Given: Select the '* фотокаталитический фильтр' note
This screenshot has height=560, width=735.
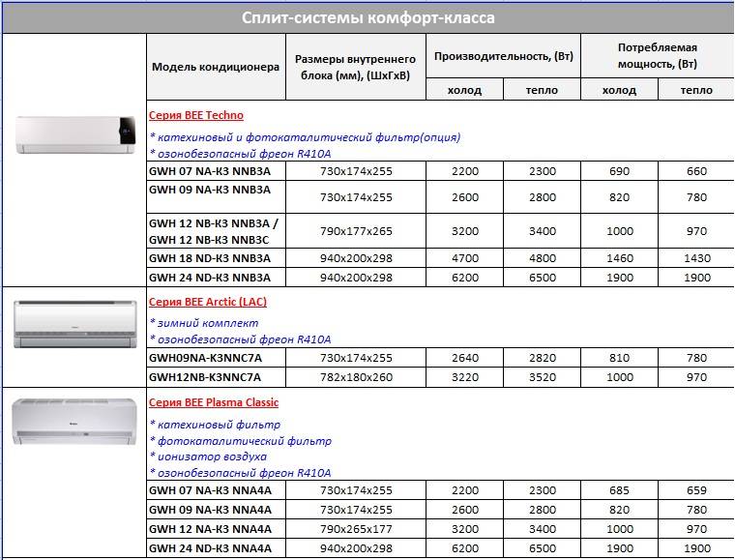Looking at the screenshot, I should 241,441.
